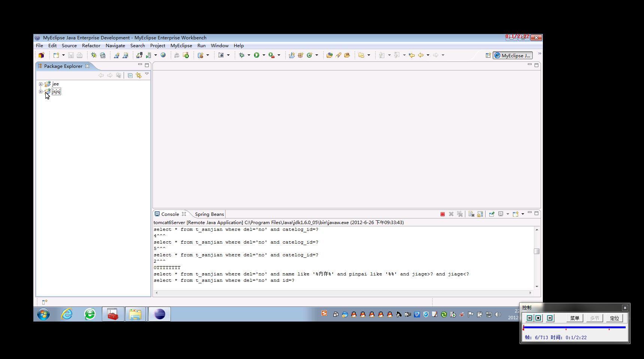
Task: Click the 定位 button in the 控制 panel
Action: 614,318
